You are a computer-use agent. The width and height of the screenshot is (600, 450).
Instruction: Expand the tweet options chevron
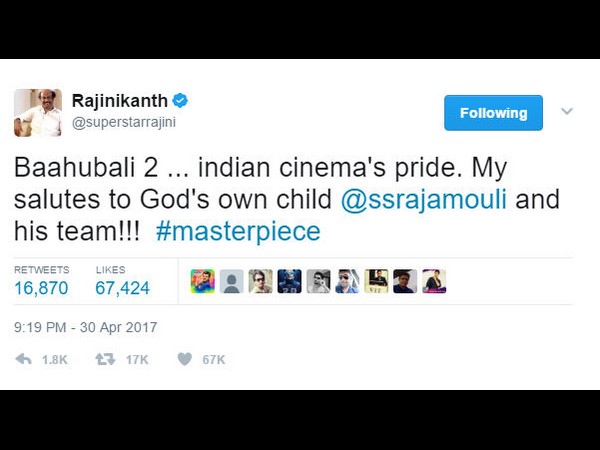pyautogui.click(x=567, y=111)
